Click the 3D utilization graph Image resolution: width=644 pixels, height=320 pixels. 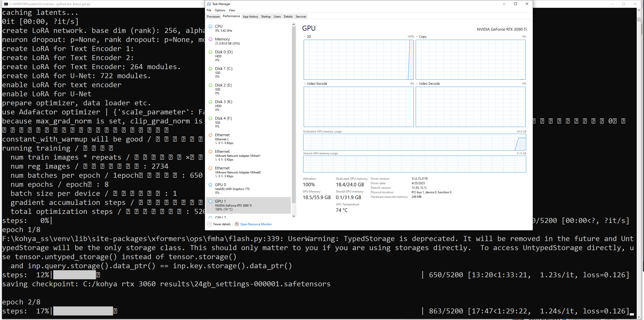point(358,60)
